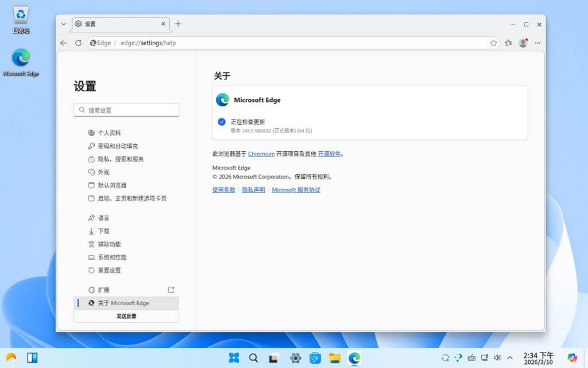Open the three-dot Settings and more menu
This screenshot has height=368, width=588.
pyautogui.click(x=537, y=43)
